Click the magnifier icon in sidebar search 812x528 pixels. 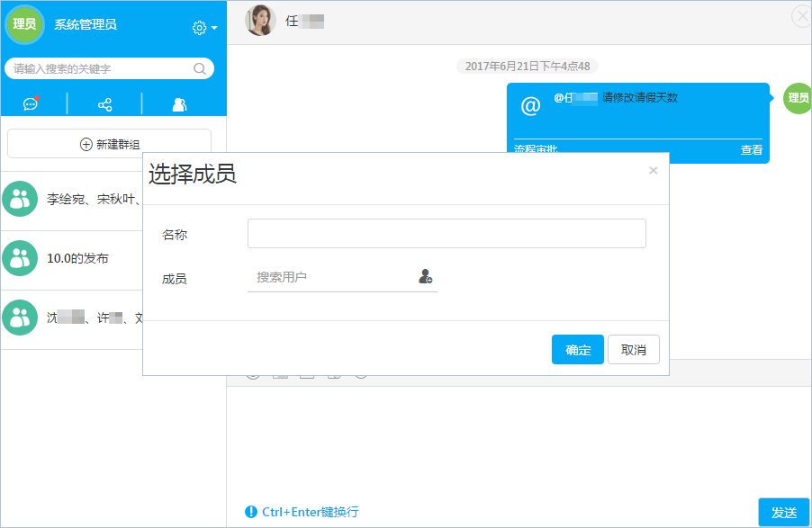[x=200, y=68]
